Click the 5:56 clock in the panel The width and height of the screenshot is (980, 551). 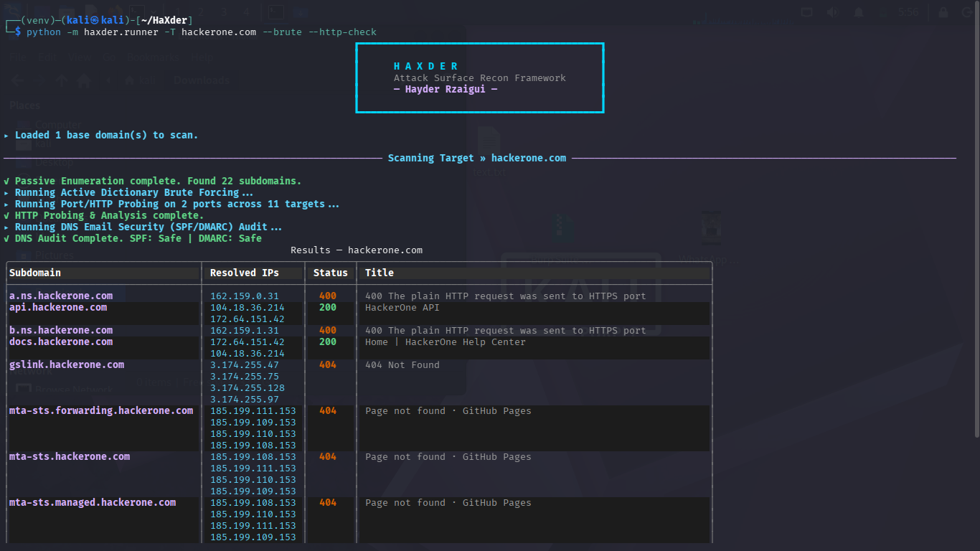(908, 12)
